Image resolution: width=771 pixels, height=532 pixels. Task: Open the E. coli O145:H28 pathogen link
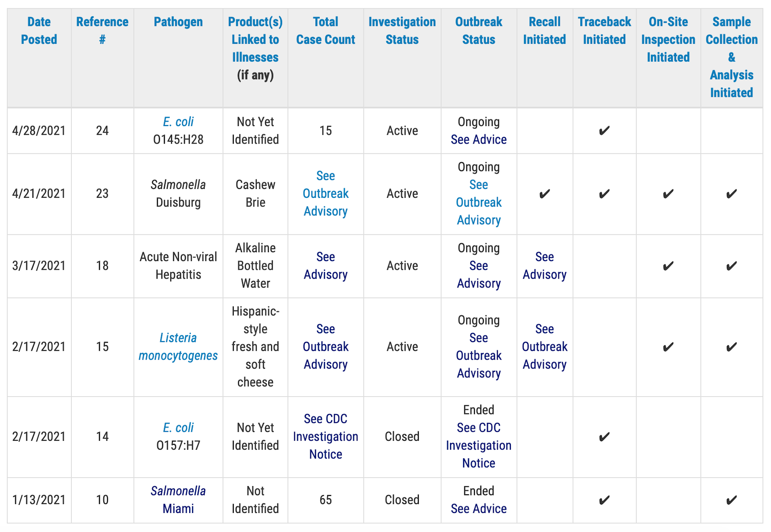click(x=178, y=122)
